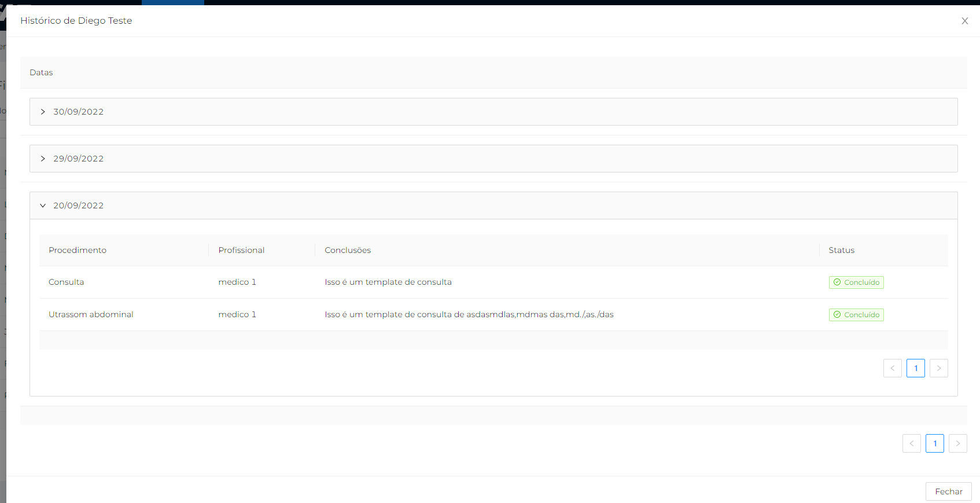
Task: Expand the 29/09/2022 date section
Action: (43, 159)
